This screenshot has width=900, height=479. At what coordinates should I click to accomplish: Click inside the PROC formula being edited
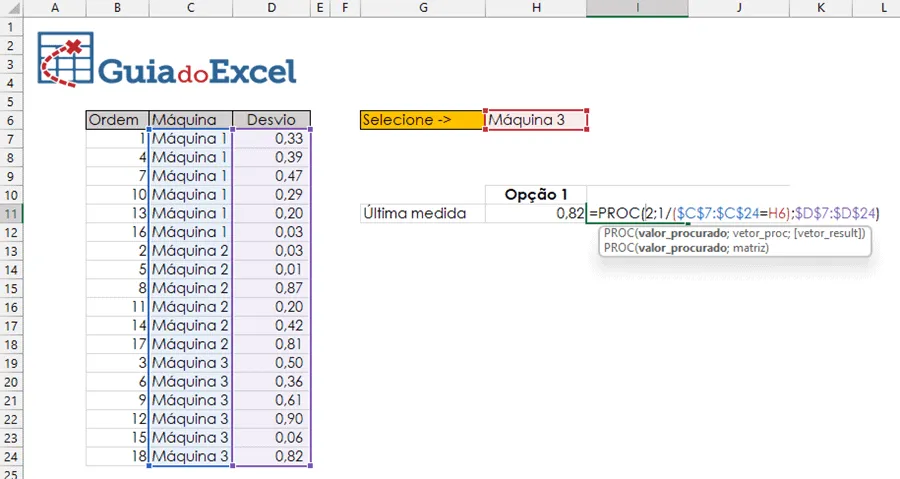point(734,213)
